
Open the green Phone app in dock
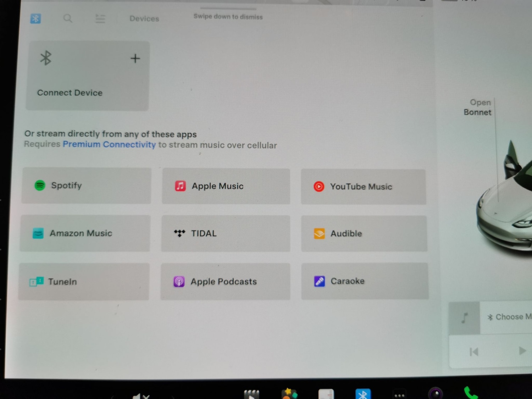(470, 393)
